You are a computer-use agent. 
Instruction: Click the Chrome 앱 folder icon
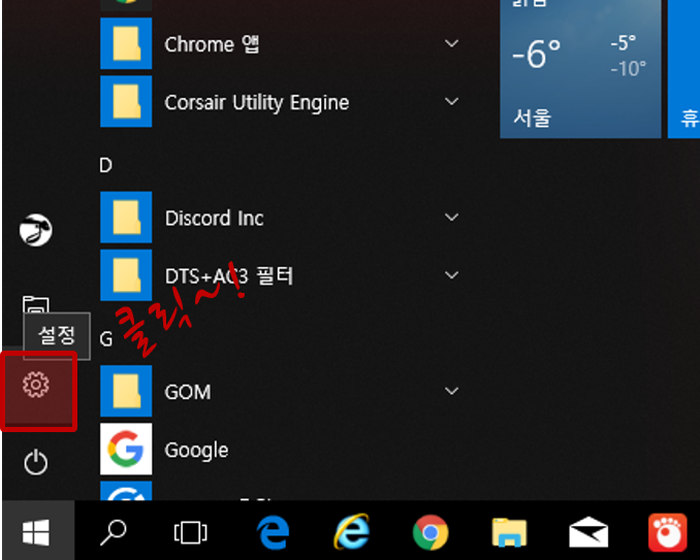pos(126,43)
